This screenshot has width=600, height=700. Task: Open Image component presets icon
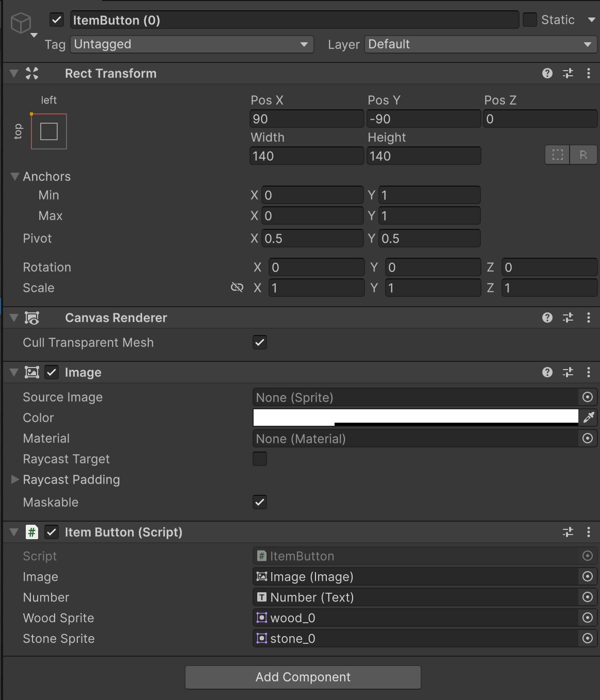(568, 372)
